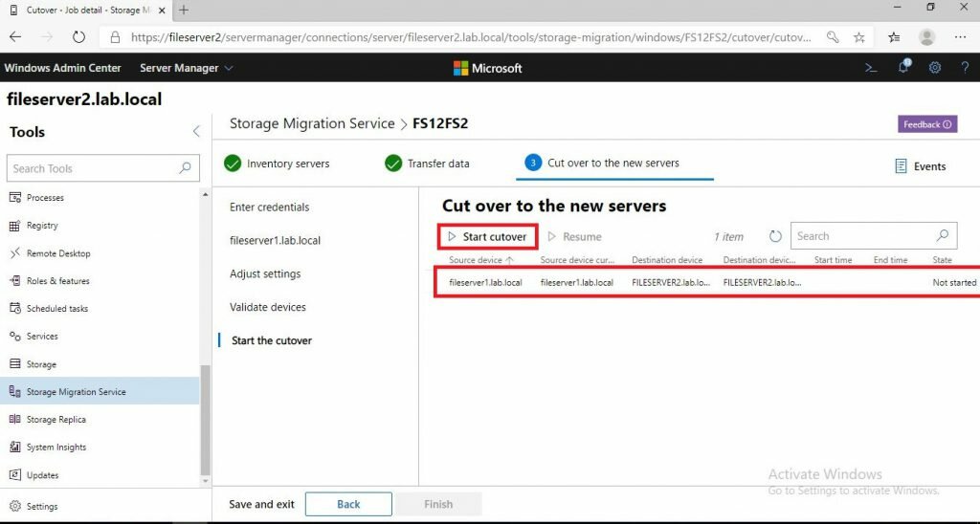Open a new browser tab

pyautogui.click(x=184, y=10)
